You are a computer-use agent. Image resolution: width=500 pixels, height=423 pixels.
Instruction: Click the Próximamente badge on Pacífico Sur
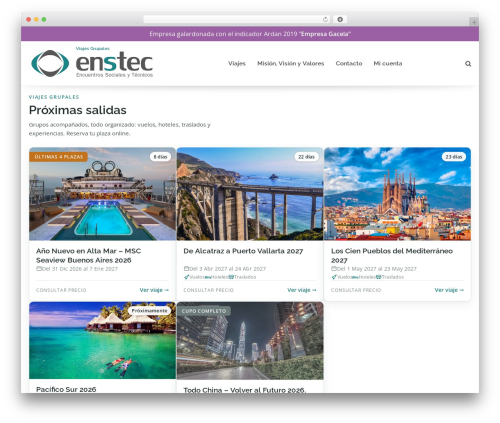click(x=149, y=311)
